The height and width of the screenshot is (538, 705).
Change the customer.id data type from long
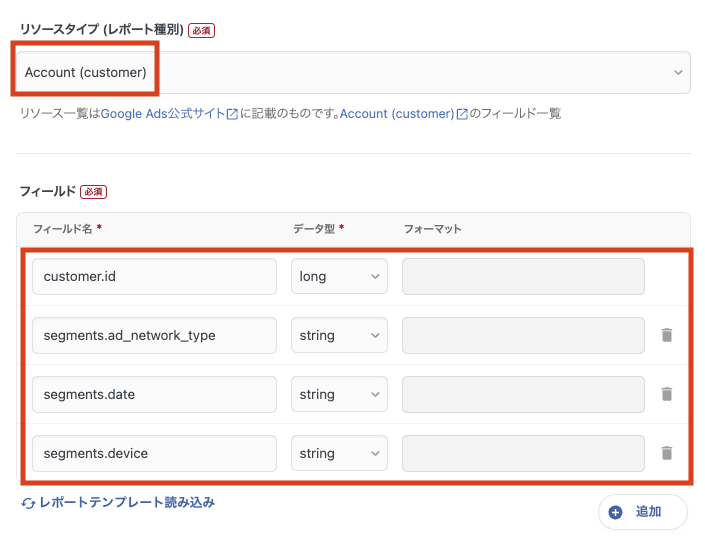[x=339, y=276]
